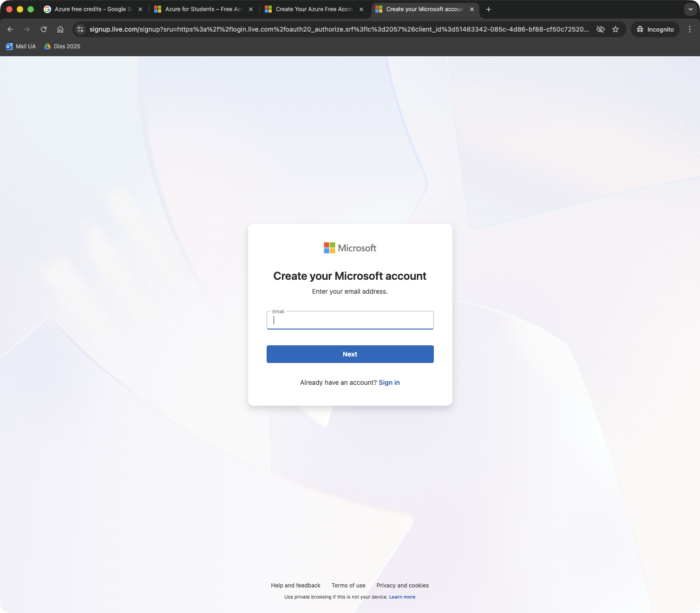Go to the browser home page
Screen dimensions: 700x613
point(60,29)
